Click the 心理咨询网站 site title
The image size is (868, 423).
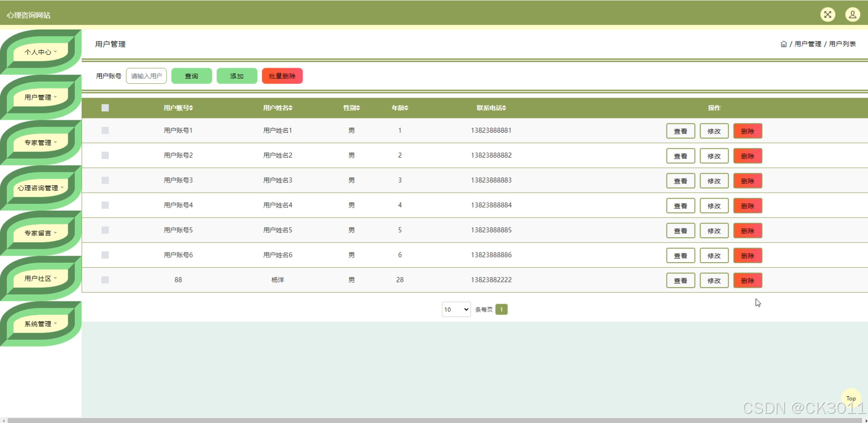click(29, 15)
